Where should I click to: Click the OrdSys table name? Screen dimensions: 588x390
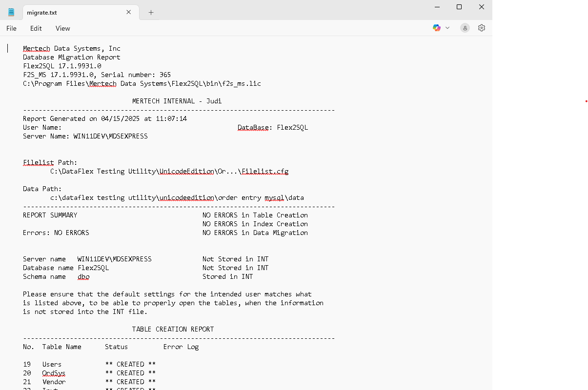[54, 373]
